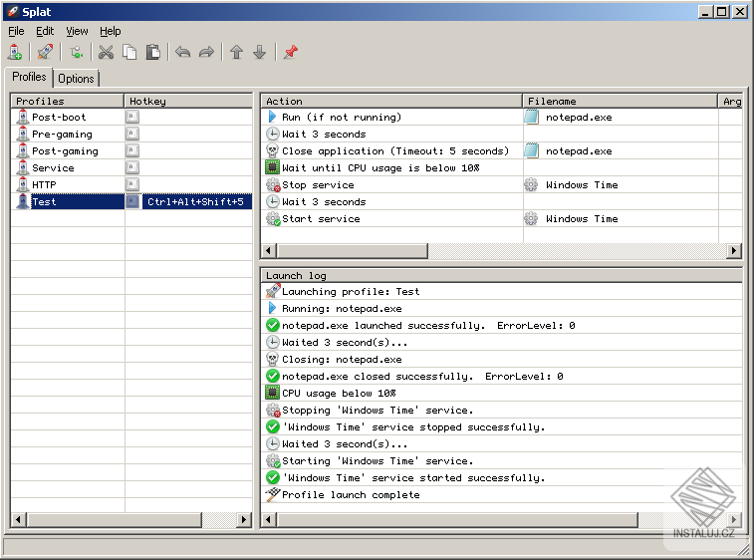Copy selection using copy toolbar icon
The width and height of the screenshot is (754, 560).
[x=129, y=52]
